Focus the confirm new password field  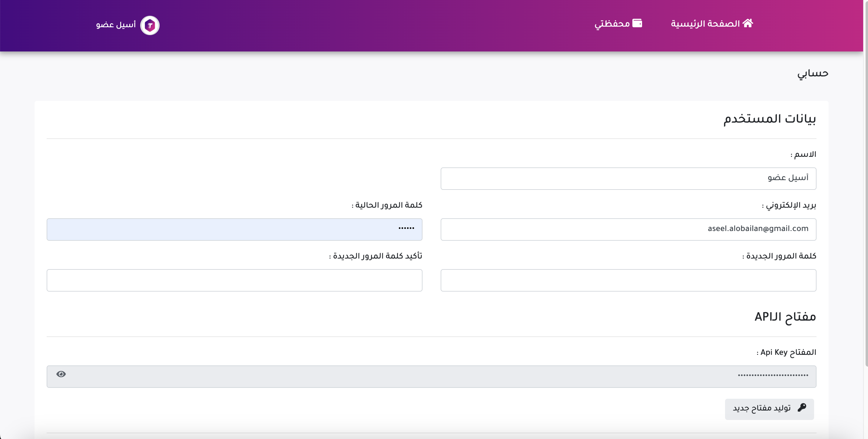pyautogui.click(x=234, y=280)
